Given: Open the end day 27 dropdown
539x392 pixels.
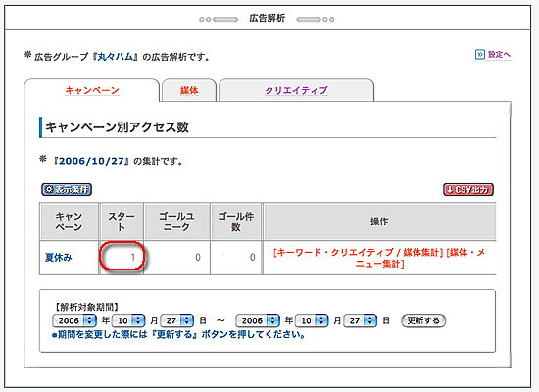Looking at the screenshot, I should point(361,320).
